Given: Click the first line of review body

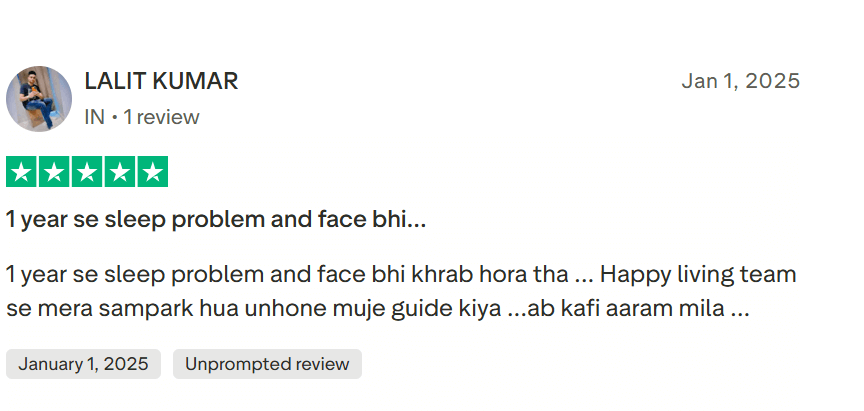Looking at the screenshot, I should click(401, 274).
